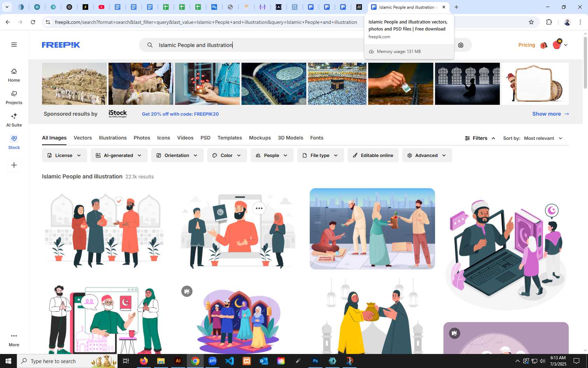This screenshot has width=588, height=368.
Task: Switch to 3D Models tab
Action: (290, 138)
